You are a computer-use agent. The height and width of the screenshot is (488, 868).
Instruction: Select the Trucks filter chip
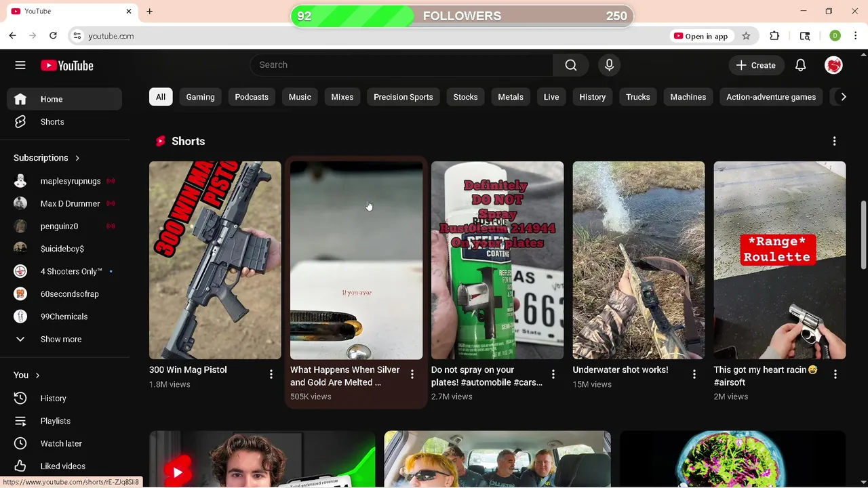(x=638, y=97)
